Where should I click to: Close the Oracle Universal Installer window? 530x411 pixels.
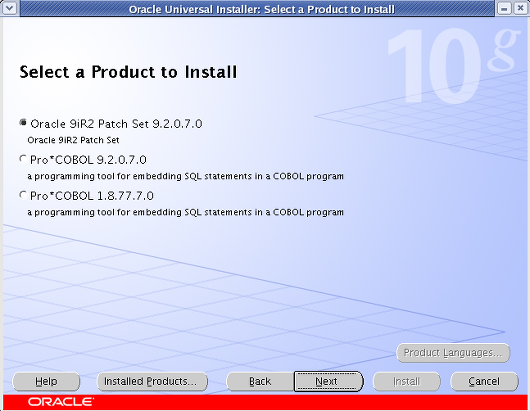521,8
